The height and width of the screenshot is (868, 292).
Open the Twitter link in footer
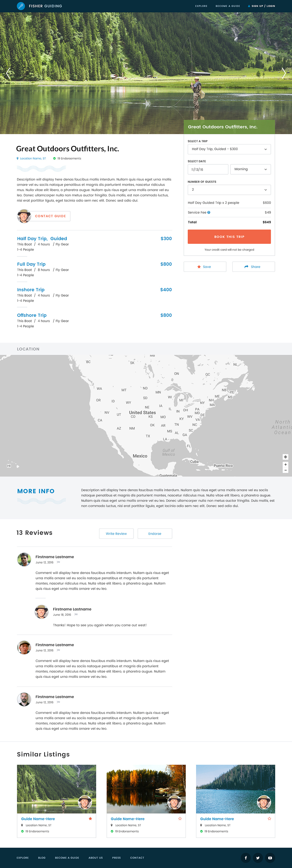click(x=258, y=857)
